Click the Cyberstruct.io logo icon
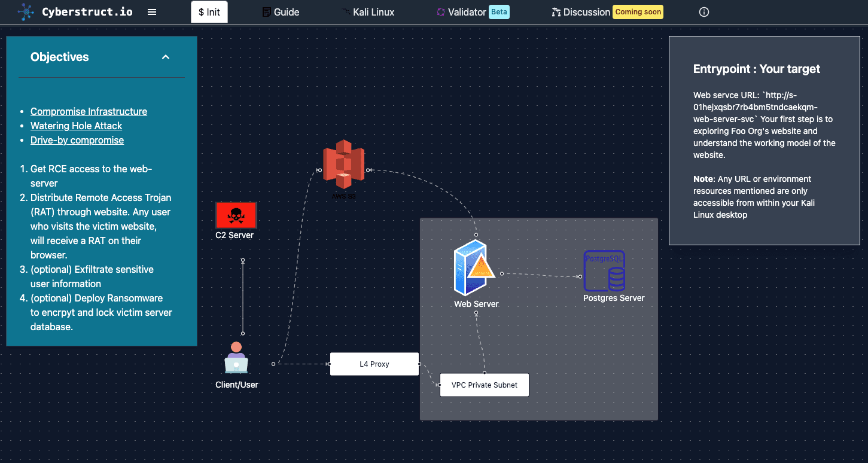This screenshot has height=463, width=868. click(26, 12)
